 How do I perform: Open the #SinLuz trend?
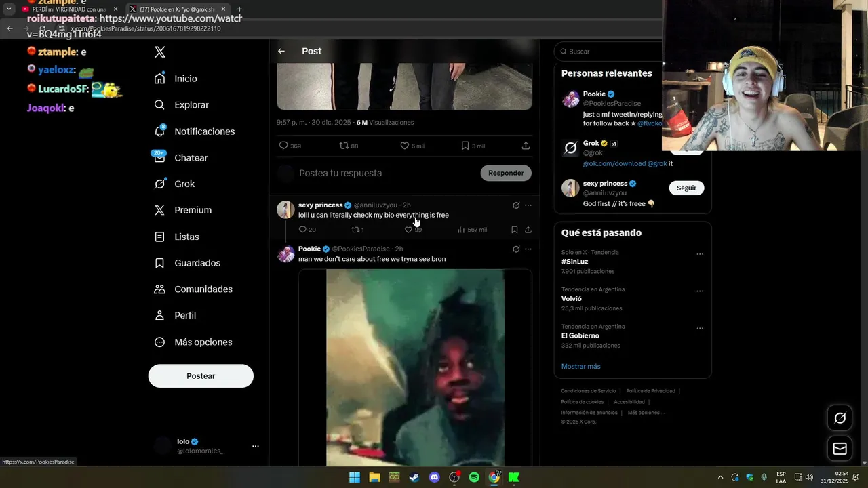574,262
